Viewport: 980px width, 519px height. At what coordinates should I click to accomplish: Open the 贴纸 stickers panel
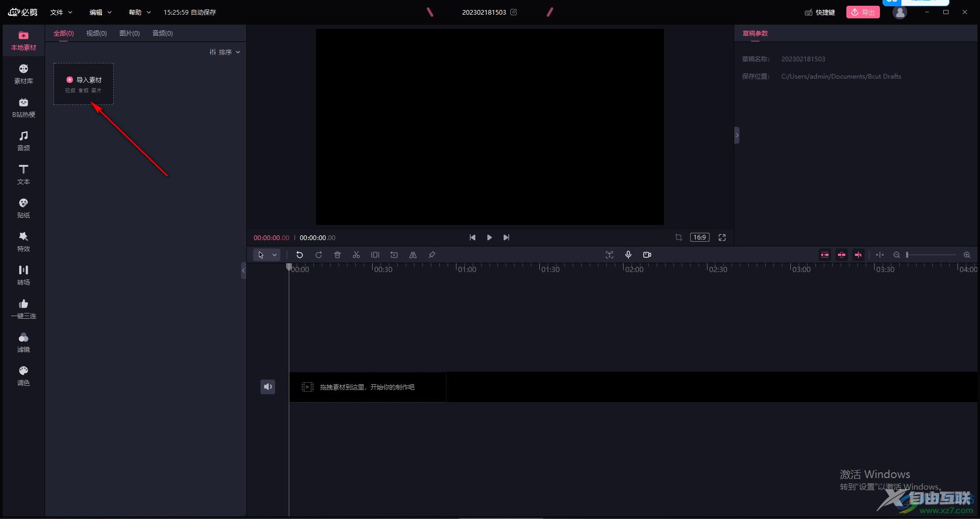pyautogui.click(x=24, y=208)
